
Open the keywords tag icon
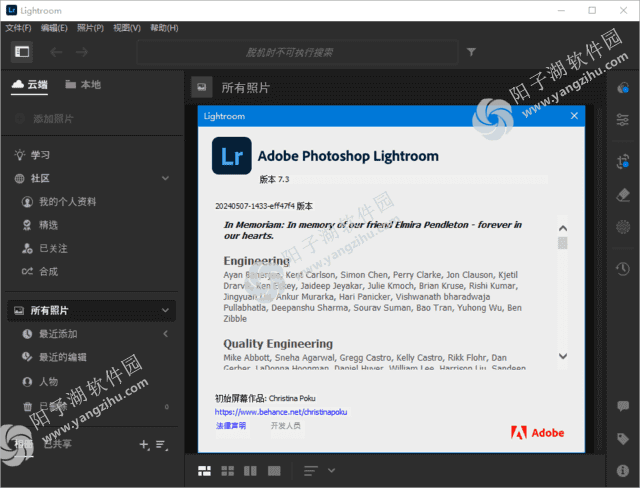[x=623, y=439]
